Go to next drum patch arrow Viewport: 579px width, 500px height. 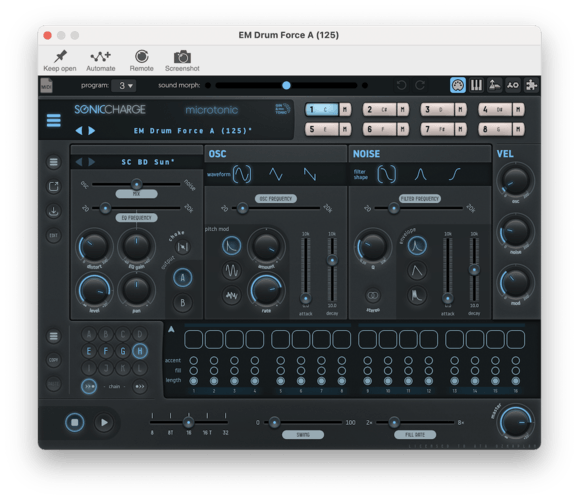[x=92, y=162]
